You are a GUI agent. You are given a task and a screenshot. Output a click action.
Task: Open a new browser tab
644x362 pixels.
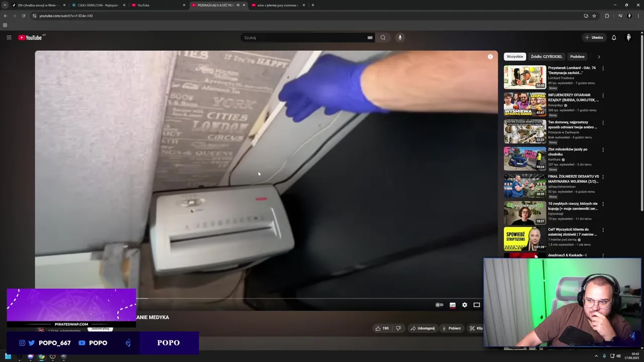pos(312,5)
